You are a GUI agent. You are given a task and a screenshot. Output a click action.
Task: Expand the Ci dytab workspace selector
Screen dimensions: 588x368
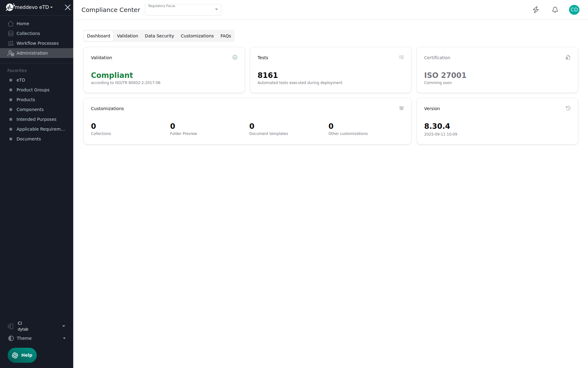(37, 326)
